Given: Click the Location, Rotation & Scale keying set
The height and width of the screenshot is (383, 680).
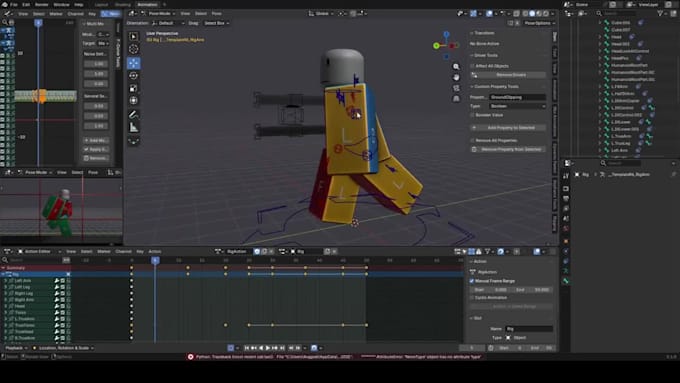Looking at the screenshot, I should point(63,348).
